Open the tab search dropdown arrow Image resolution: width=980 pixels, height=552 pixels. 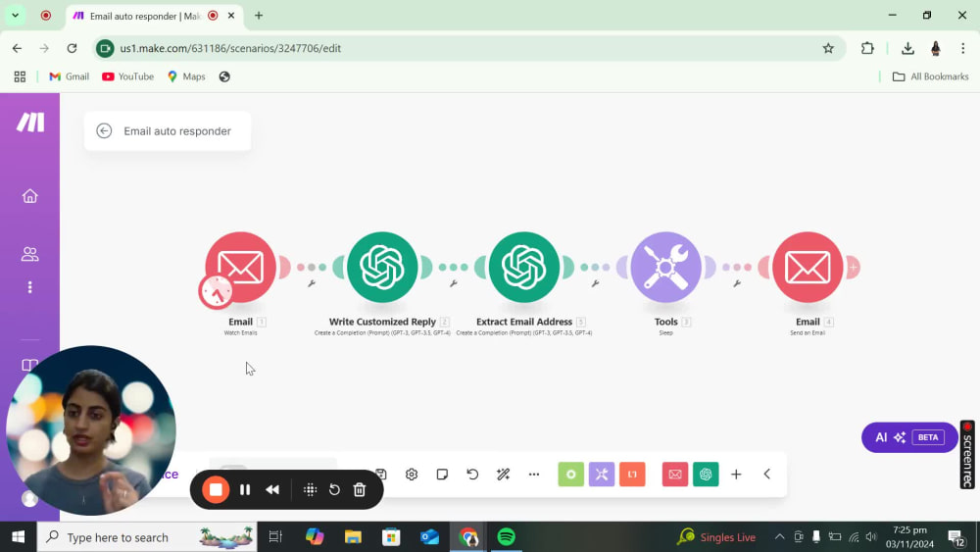(15, 15)
